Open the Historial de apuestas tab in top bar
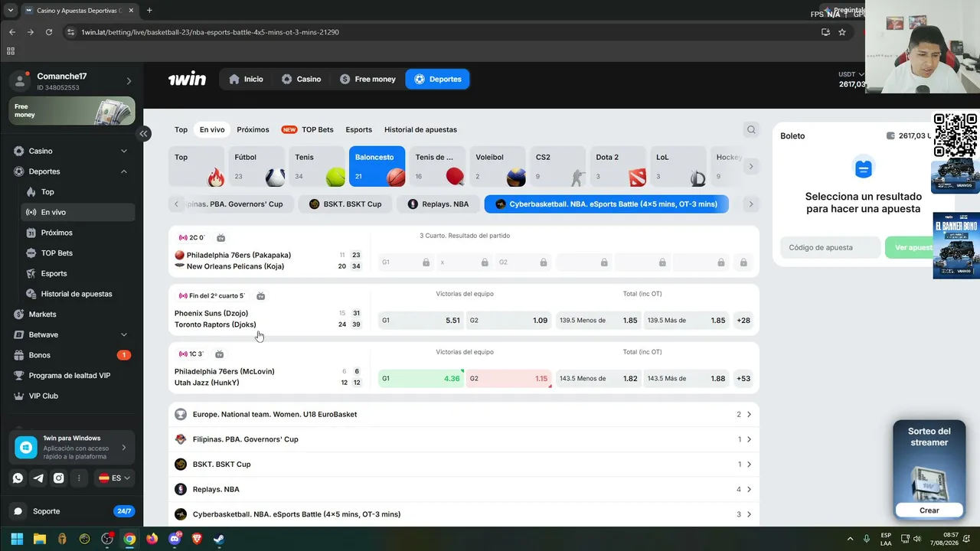Viewport: 980px width, 551px height. 420,129
